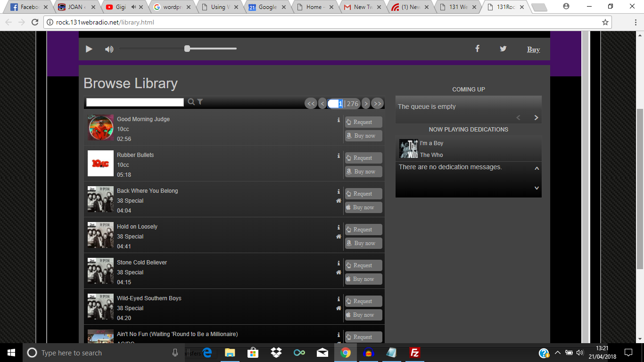Show next item in Coming Up queue
Viewport: 644px width, 362px height.
pos(536,118)
